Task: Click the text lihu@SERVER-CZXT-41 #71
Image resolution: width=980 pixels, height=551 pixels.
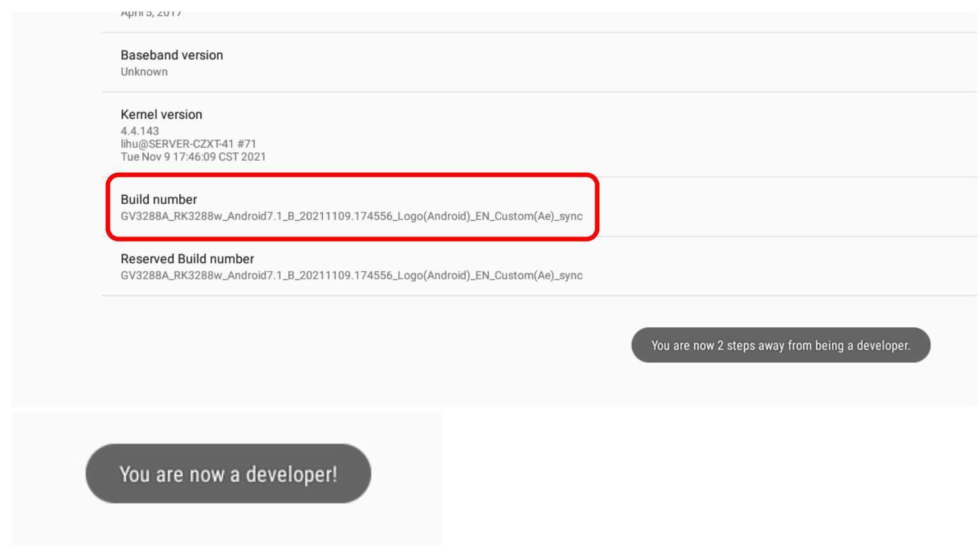Action: click(x=188, y=144)
